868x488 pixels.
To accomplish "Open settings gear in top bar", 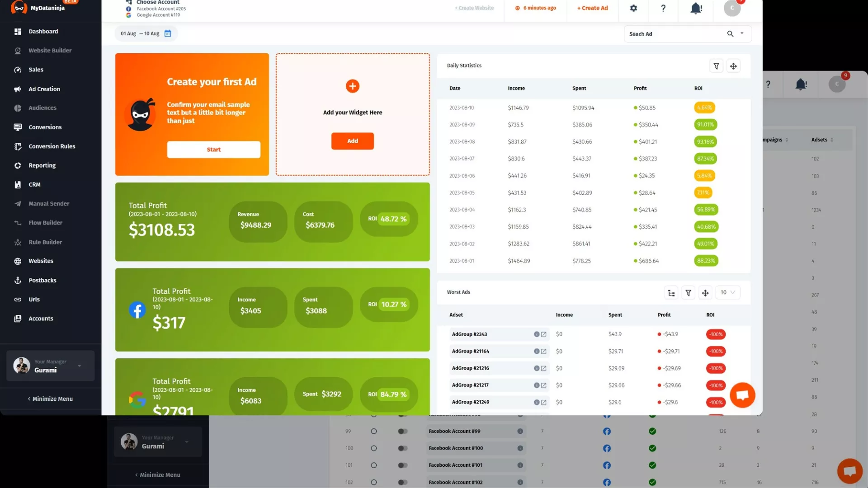I will 633,8.
